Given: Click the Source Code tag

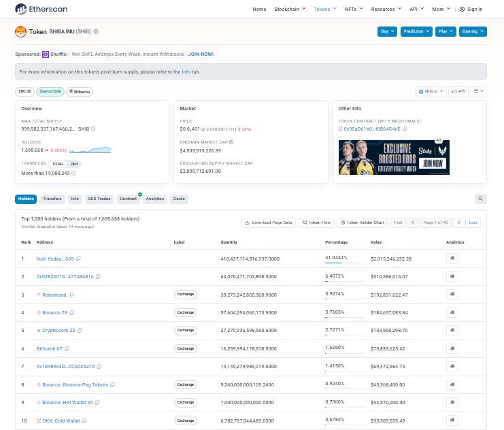Looking at the screenshot, I should coord(50,91).
